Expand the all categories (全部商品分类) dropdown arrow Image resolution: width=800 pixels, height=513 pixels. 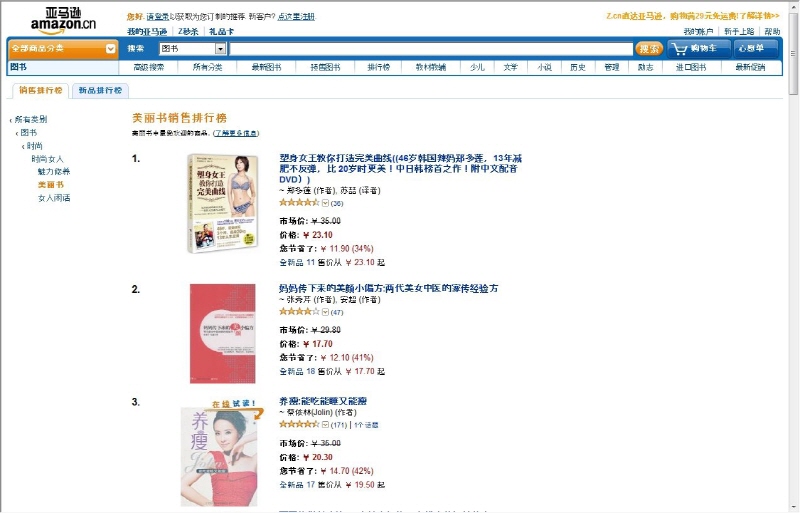coord(110,49)
